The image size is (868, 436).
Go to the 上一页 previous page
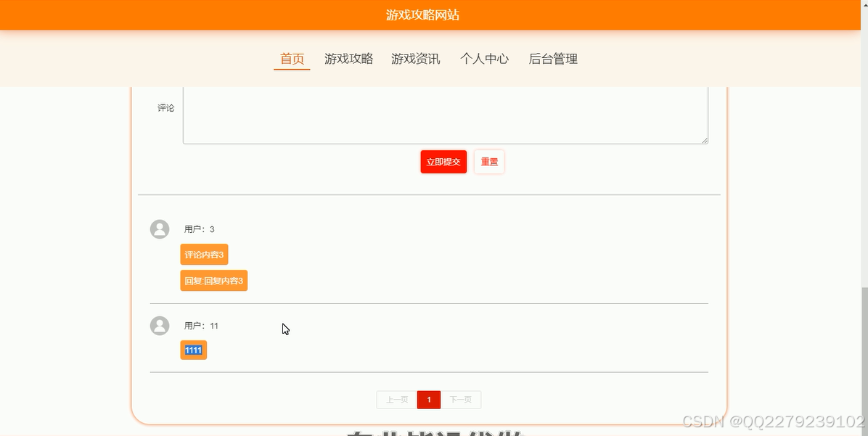pyautogui.click(x=396, y=399)
